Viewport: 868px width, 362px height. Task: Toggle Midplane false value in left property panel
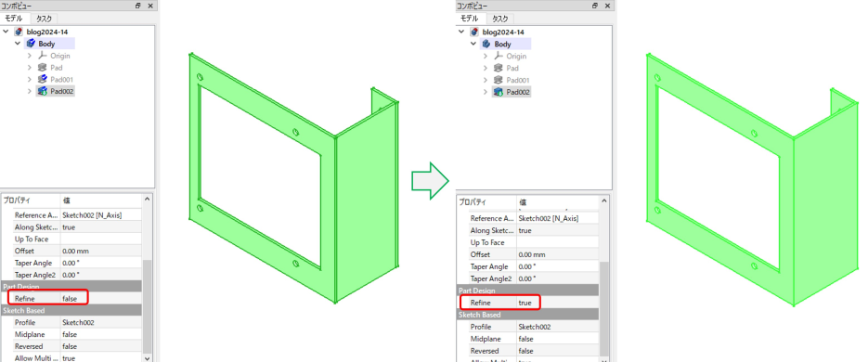101,334
